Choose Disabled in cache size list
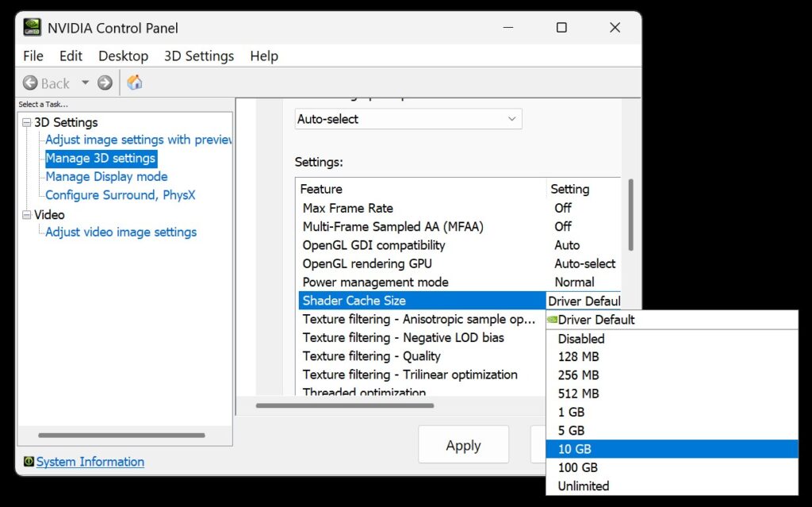Viewport: 812px width, 507px height. pos(672,339)
